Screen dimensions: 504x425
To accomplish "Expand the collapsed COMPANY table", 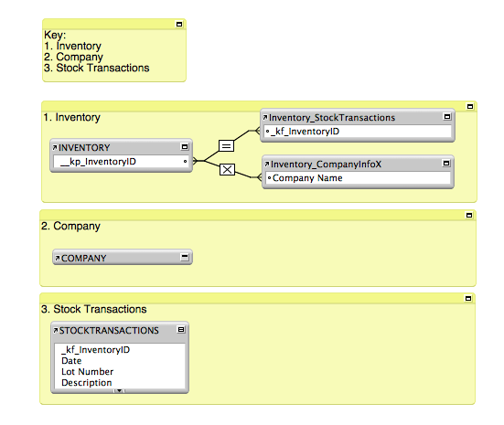I will click(x=185, y=257).
